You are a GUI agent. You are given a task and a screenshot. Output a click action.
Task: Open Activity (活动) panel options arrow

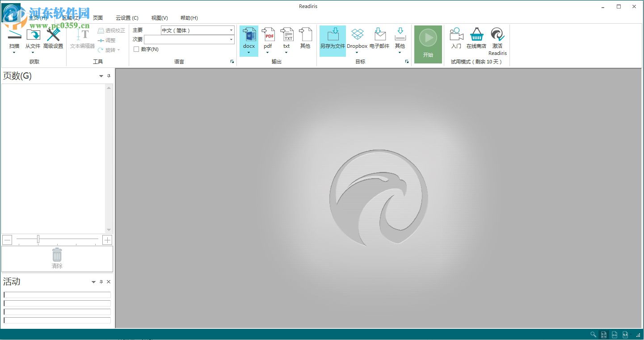click(x=93, y=282)
